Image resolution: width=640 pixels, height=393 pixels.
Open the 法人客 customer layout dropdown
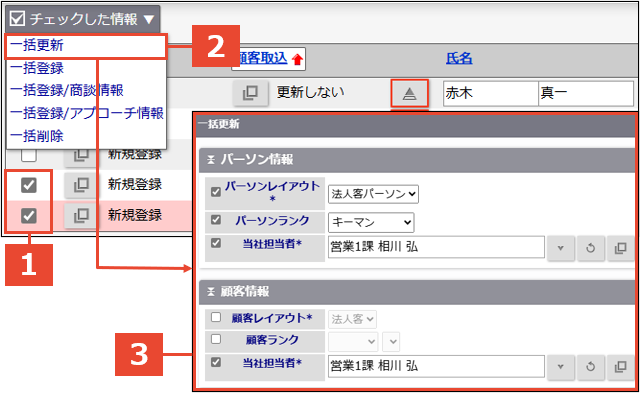[x=352, y=319]
